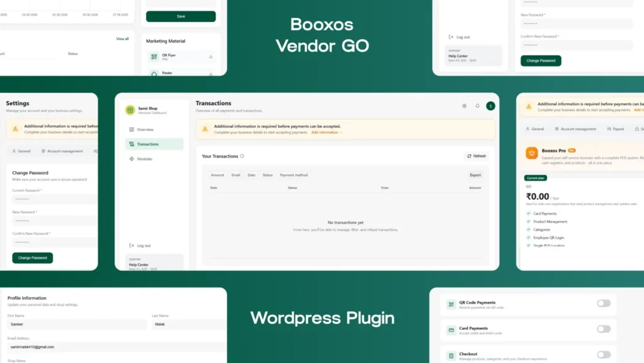The width and height of the screenshot is (644, 363).
Task: Click Refresh transactions button
Action: (x=477, y=156)
